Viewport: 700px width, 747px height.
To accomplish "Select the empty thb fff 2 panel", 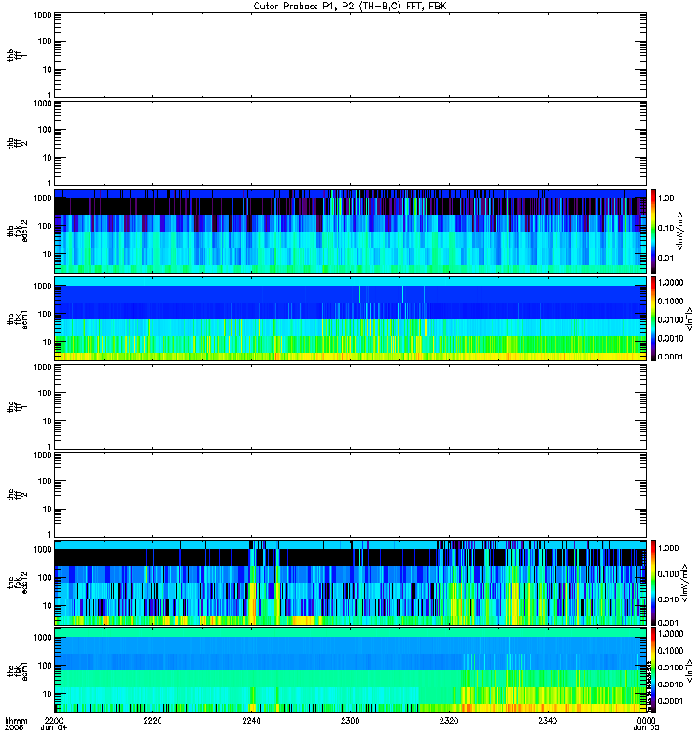I will (350, 144).
